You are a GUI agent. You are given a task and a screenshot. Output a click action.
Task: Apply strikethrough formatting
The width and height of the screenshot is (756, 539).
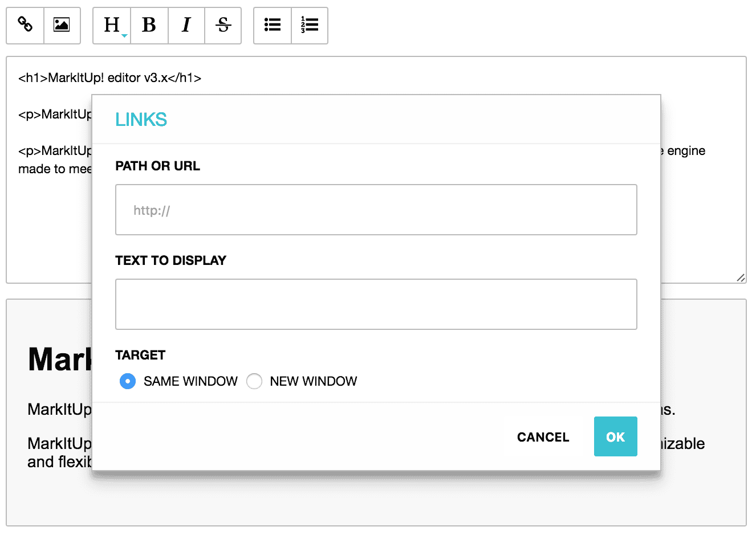pyautogui.click(x=223, y=25)
